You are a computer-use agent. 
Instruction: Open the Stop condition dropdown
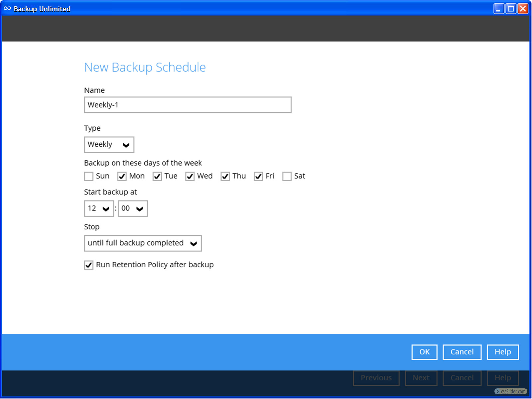point(143,243)
